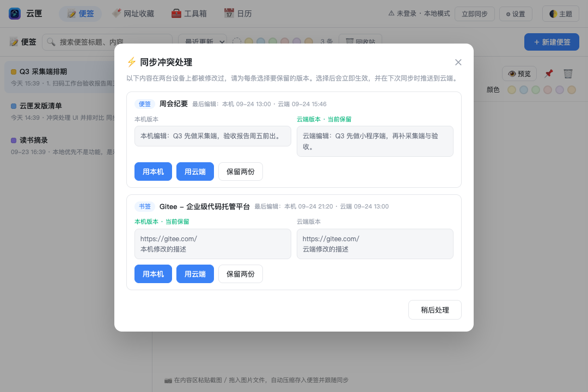588x392 pixels.
Task: Click the 立即同步 button
Action: click(474, 14)
